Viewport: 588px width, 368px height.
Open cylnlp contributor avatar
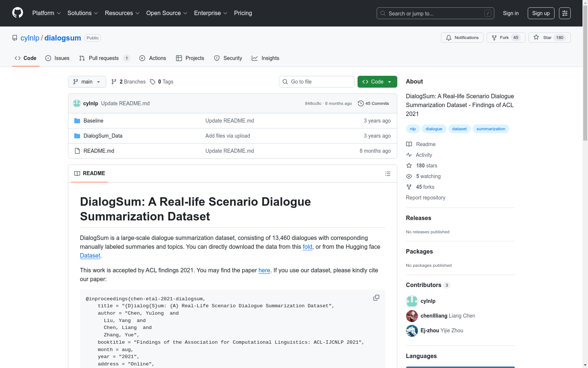(x=412, y=301)
